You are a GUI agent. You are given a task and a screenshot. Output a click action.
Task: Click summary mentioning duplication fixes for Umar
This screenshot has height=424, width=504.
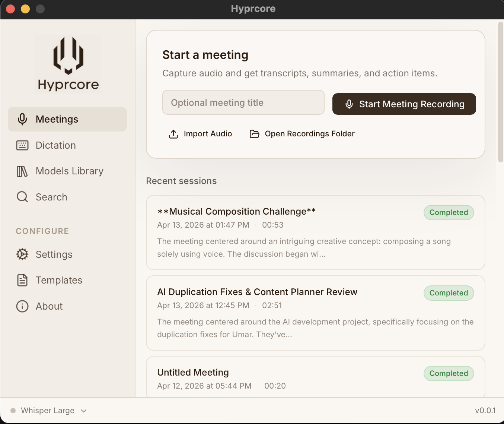pyautogui.click(x=315, y=328)
